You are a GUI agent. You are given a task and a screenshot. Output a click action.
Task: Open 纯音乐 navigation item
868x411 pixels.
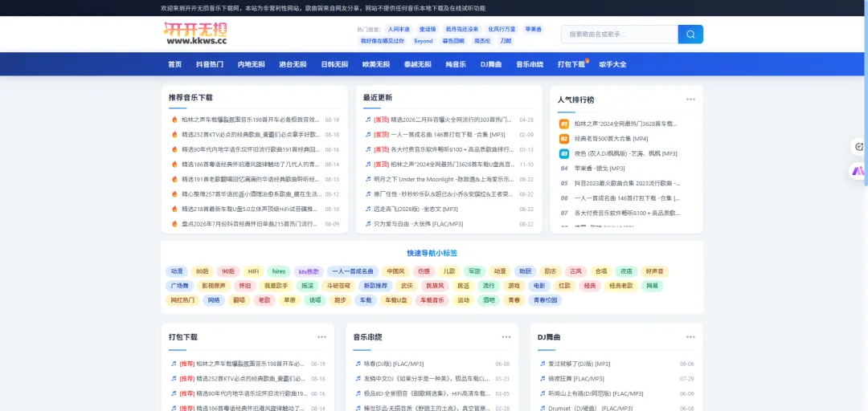pos(457,64)
